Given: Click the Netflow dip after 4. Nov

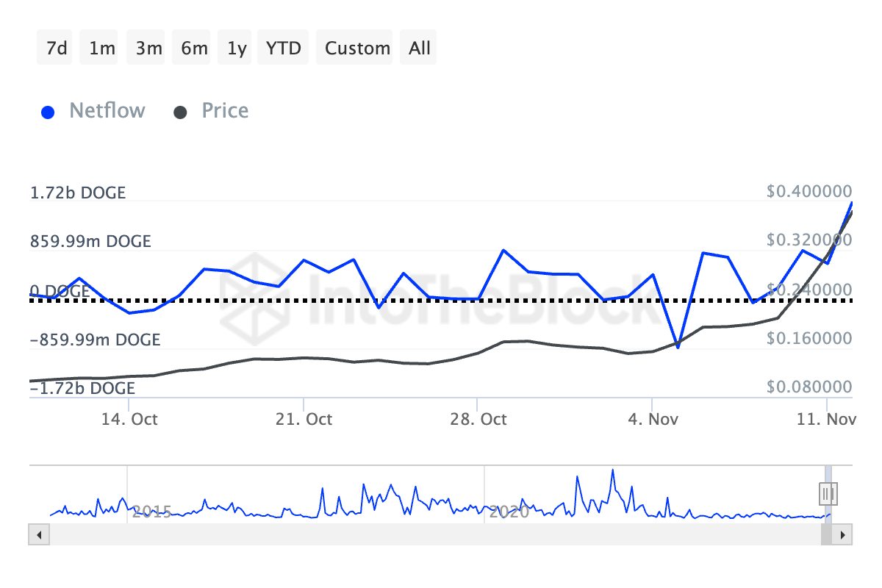Looking at the screenshot, I should click(x=678, y=346).
